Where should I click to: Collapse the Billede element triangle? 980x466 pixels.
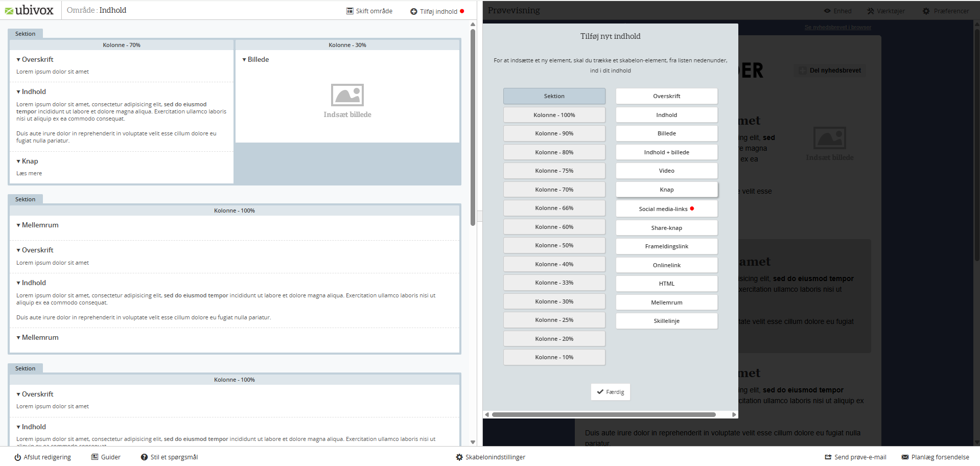(244, 60)
